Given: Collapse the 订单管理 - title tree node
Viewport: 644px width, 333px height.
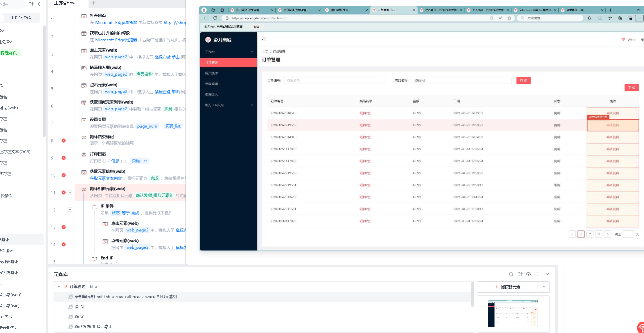Looking at the screenshot, I should [x=59, y=287].
